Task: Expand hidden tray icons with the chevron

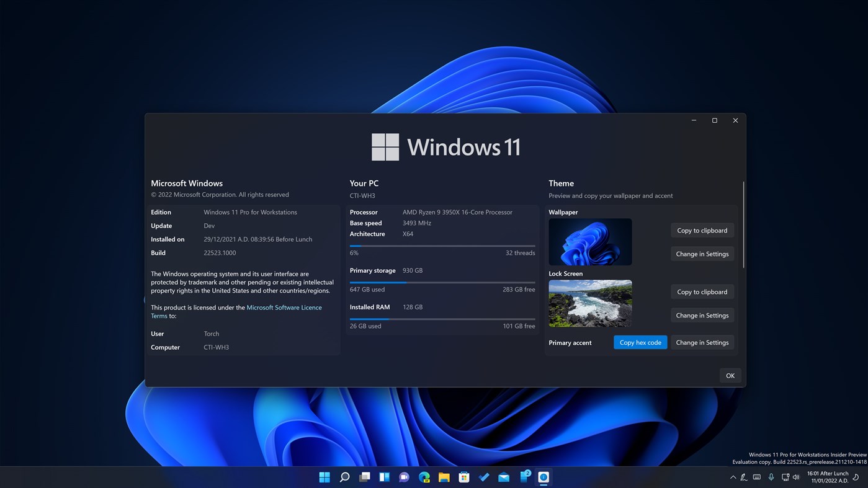Action: click(x=733, y=477)
